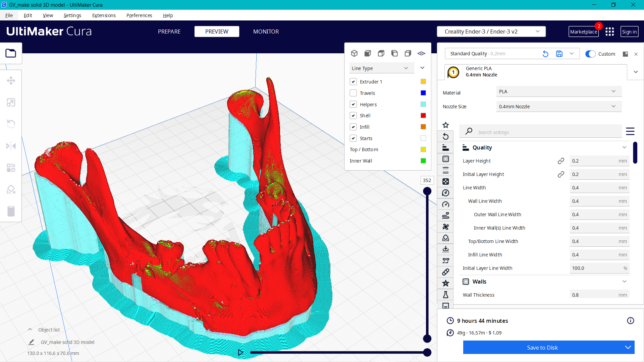
Task: Open the Infill settings section icon
Action: [x=446, y=181]
